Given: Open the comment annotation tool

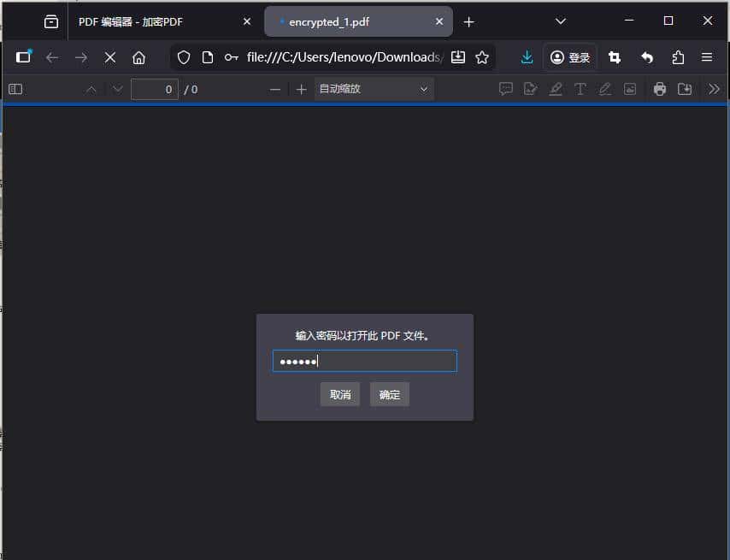Looking at the screenshot, I should [506, 88].
